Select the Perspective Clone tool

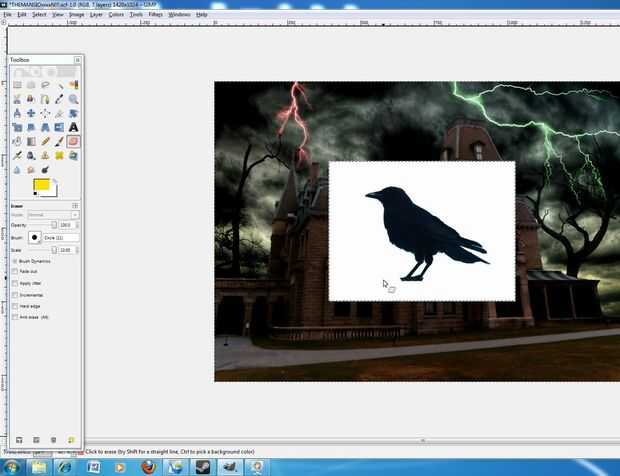click(x=74, y=156)
